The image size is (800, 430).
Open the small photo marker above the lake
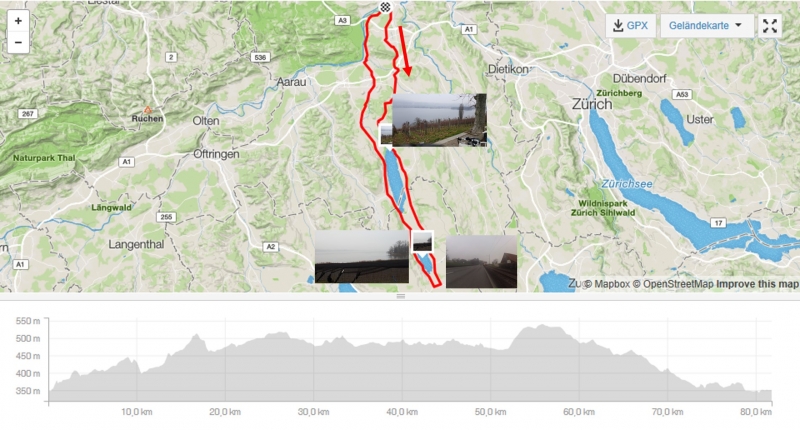(385, 135)
